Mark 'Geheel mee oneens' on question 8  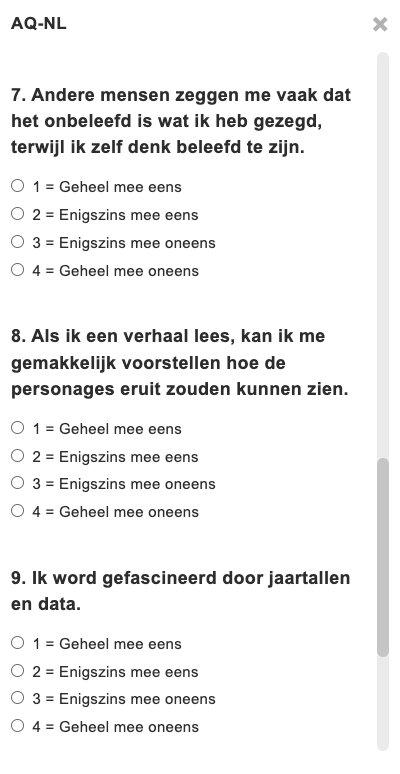[18, 511]
